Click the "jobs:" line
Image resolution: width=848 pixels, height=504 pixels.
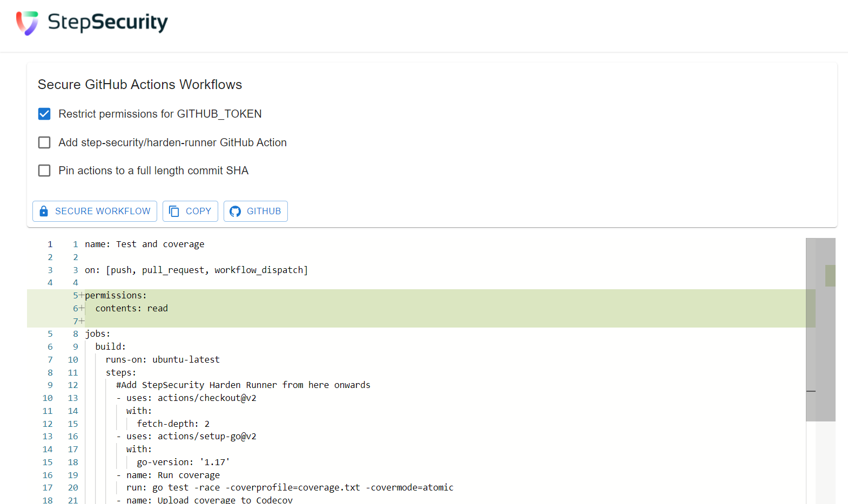[x=98, y=333]
